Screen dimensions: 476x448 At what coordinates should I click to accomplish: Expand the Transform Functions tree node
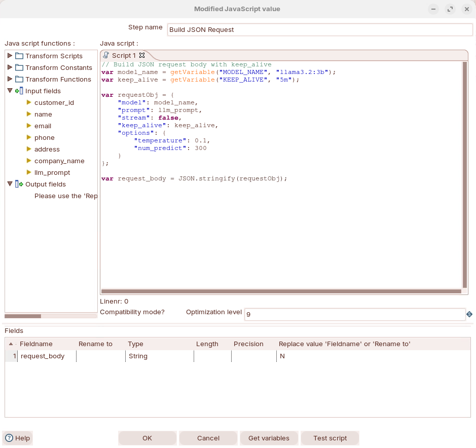[10, 79]
